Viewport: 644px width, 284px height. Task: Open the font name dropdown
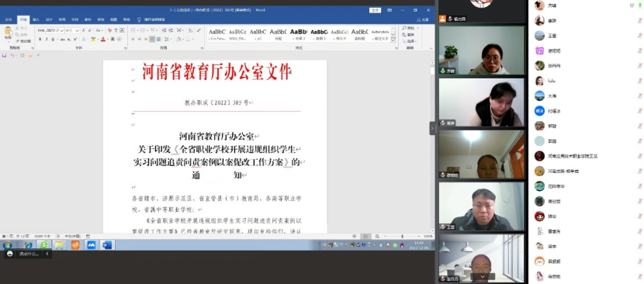[61, 30]
